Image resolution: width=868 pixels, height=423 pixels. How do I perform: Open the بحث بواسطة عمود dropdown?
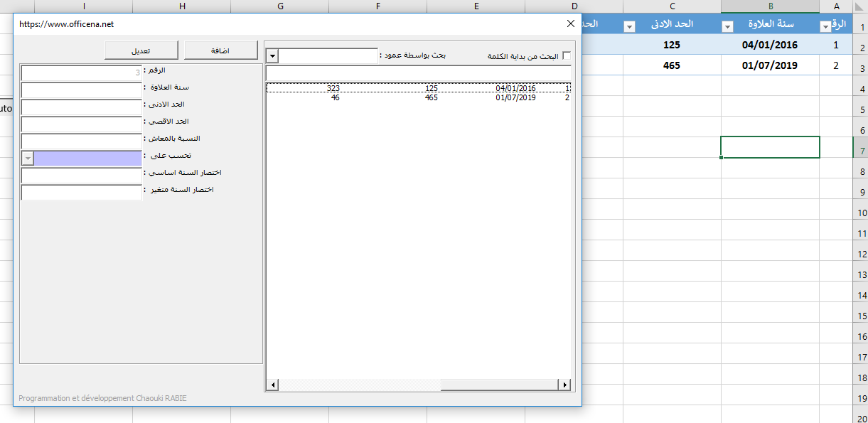(272, 55)
